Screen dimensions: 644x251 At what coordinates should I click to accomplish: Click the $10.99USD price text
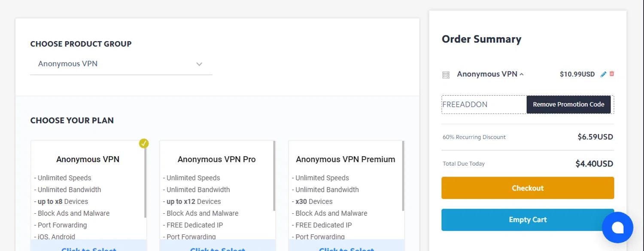pyautogui.click(x=577, y=74)
